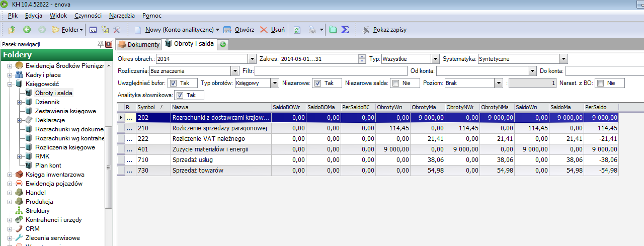The width and height of the screenshot is (644, 246).
Task: Toggle the Niezerowe salda checkbox
Action: (x=395, y=83)
